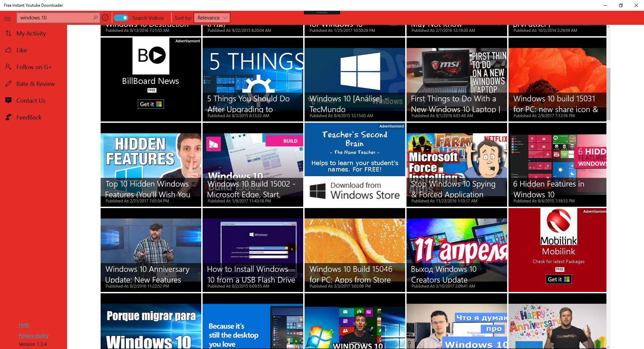Open Stop Windows 10 Spying video
The width and height of the screenshot is (644, 349).
point(457,165)
